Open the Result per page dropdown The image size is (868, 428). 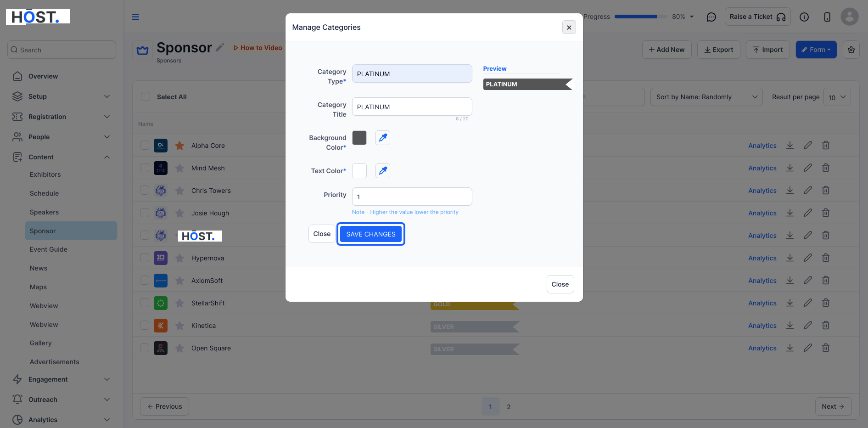point(837,97)
